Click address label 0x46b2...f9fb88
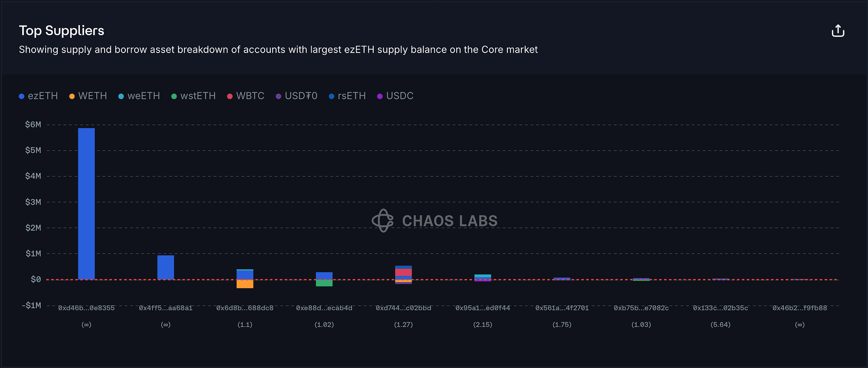 coord(799,308)
